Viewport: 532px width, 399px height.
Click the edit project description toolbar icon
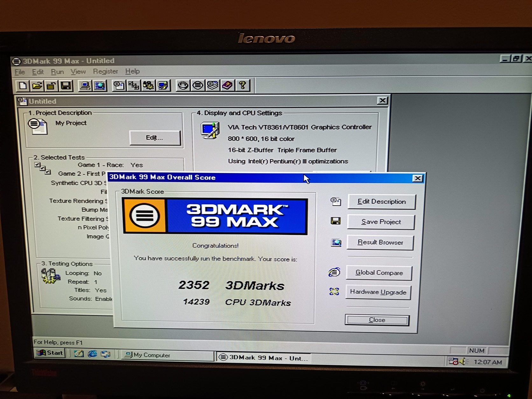tap(119, 86)
